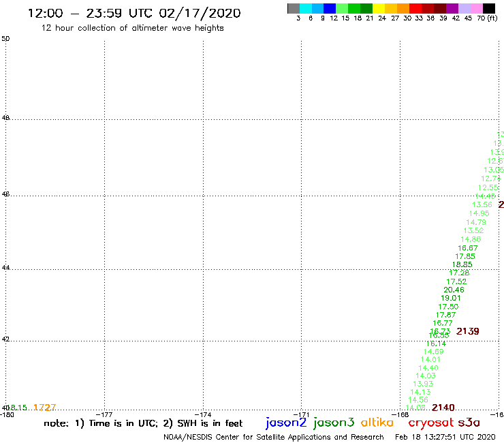Click the 44 latitude axis label

tap(5, 268)
